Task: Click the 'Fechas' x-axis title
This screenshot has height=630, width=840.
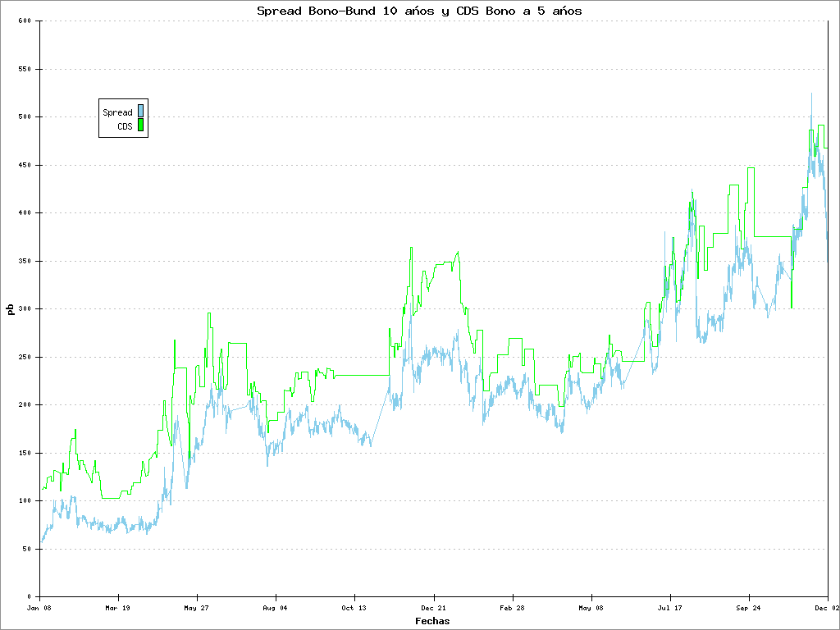Action: coord(432,621)
